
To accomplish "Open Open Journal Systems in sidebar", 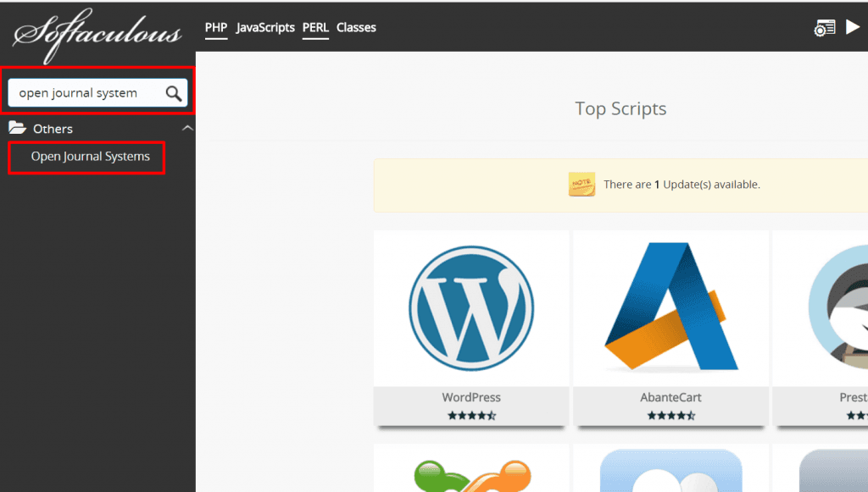I will click(90, 157).
